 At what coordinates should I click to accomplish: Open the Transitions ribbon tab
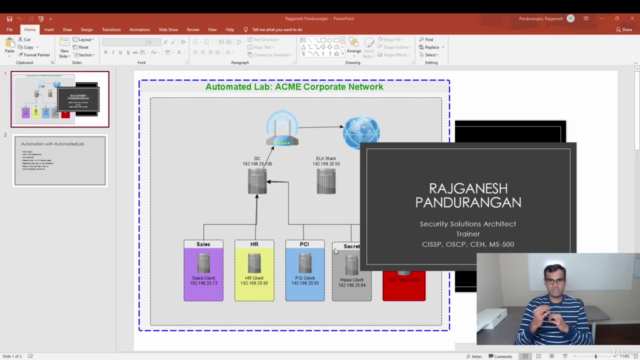(x=111, y=30)
